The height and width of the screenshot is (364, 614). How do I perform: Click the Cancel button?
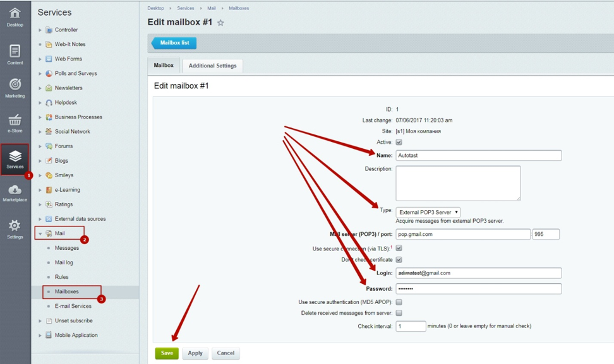(226, 353)
